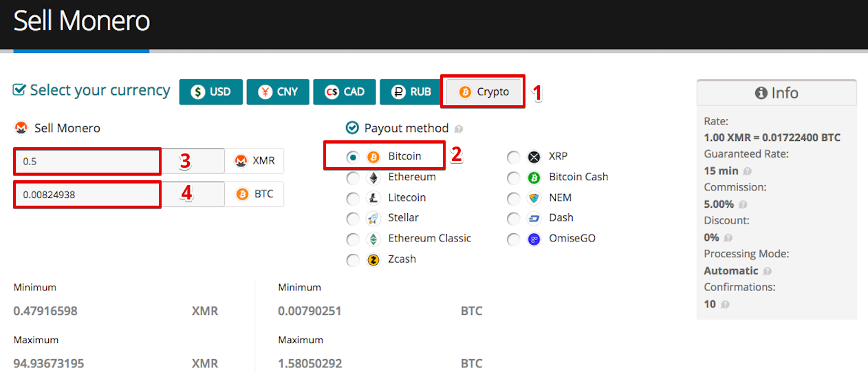868x379 pixels.
Task: Click the help icon beside 0% discount
Action: [x=728, y=238]
